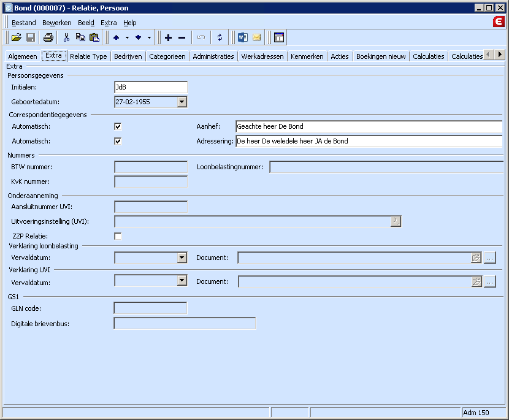Click the window layout toolbar icon
The image size is (509, 420).
279,37
